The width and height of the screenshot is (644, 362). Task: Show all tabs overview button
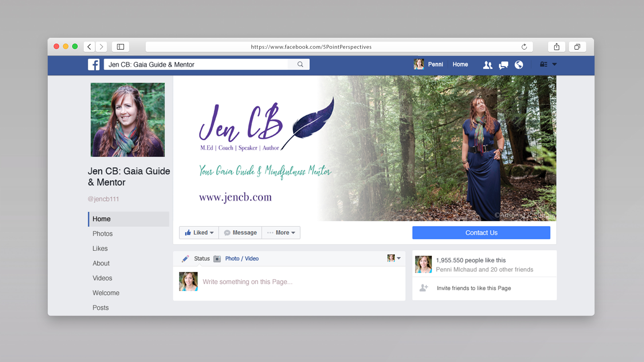[577, 47]
